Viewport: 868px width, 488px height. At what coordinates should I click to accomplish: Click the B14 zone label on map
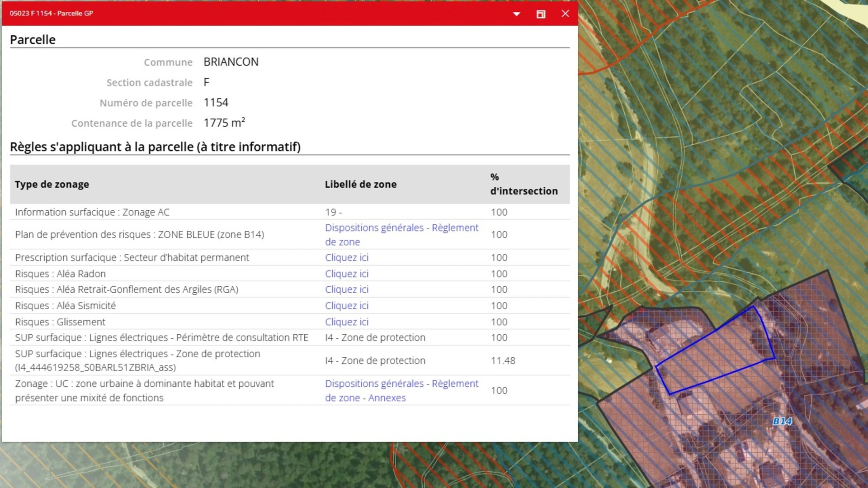point(782,422)
